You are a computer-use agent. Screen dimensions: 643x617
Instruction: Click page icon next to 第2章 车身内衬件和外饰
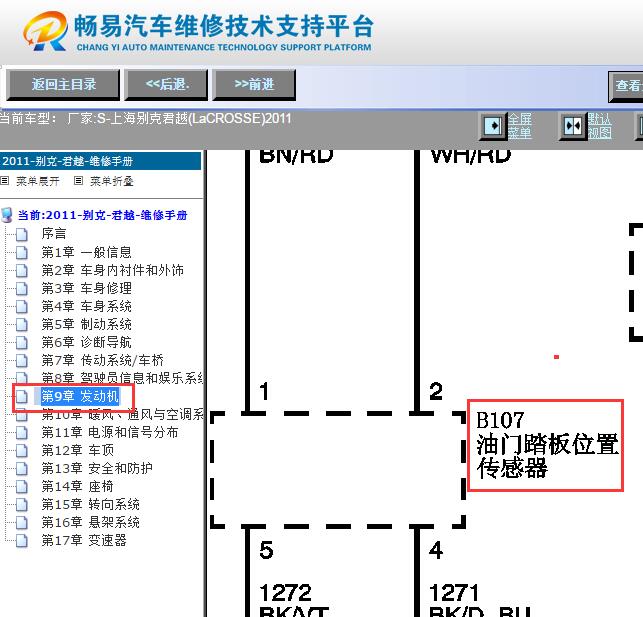[x=22, y=271]
